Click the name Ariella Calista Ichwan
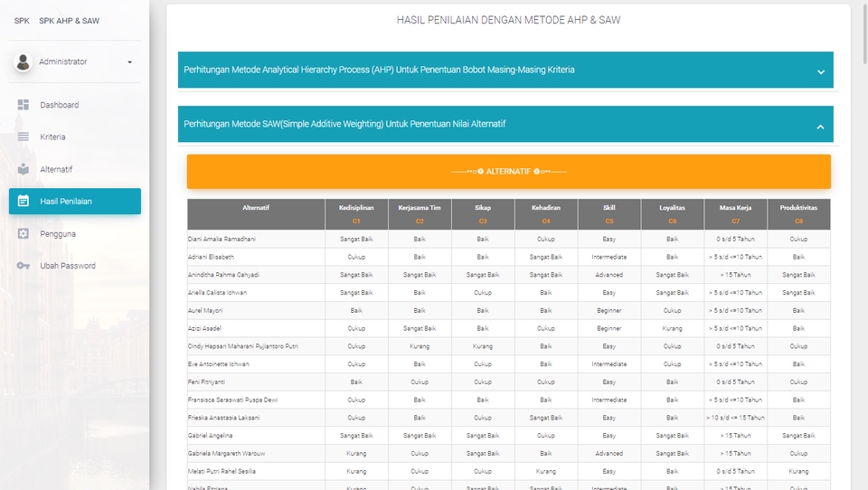The width and height of the screenshot is (868, 490). click(217, 292)
